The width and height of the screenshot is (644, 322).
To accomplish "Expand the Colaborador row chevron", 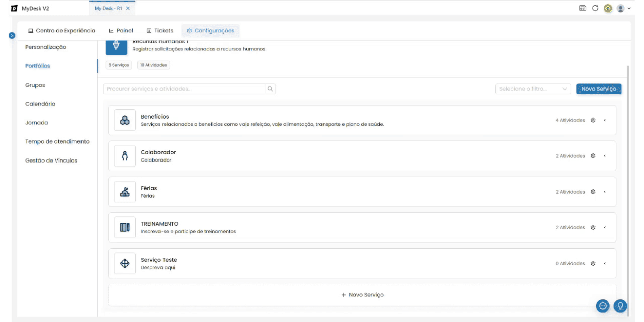I will coord(605,156).
